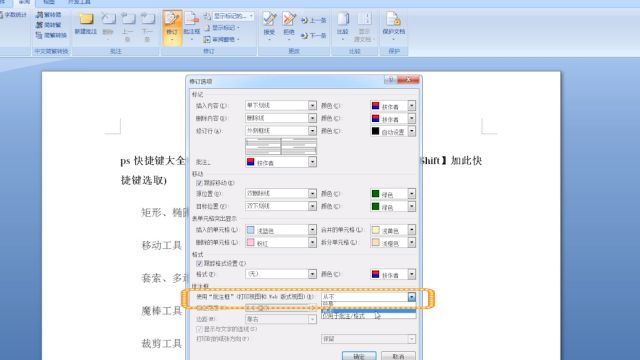The width and height of the screenshot is (640, 360).
Task: Click 繁转简 traditional-to-simplified conversion
Action: [x=49, y=15]
